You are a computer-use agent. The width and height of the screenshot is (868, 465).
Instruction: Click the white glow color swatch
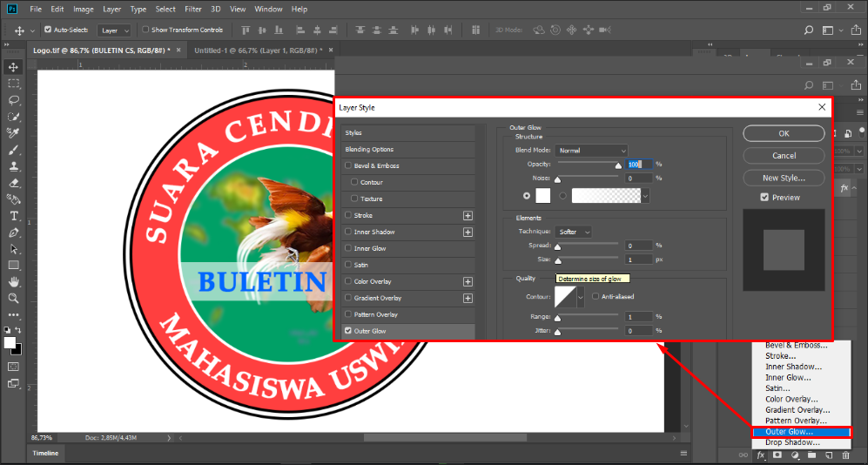(x=543, y=195)
